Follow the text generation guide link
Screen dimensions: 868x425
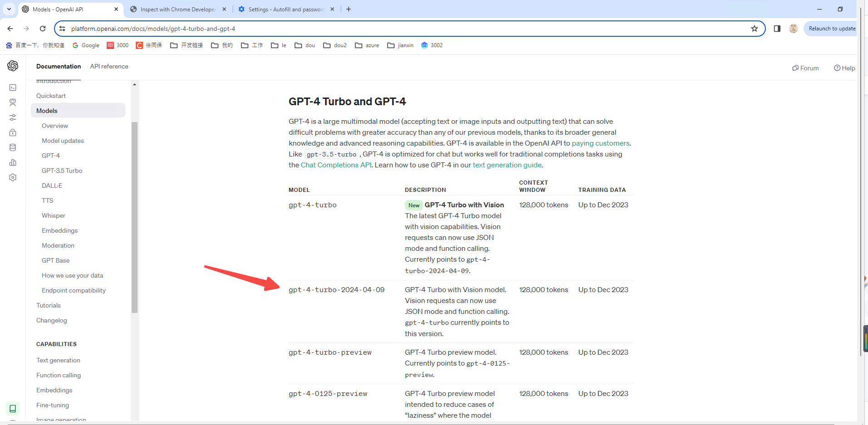507,165
